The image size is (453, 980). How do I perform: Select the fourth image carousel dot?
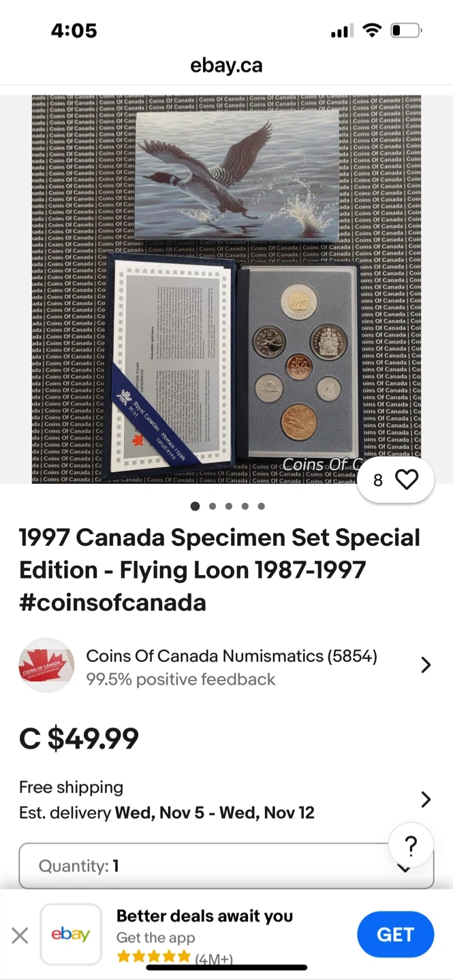tap(245, 506)
